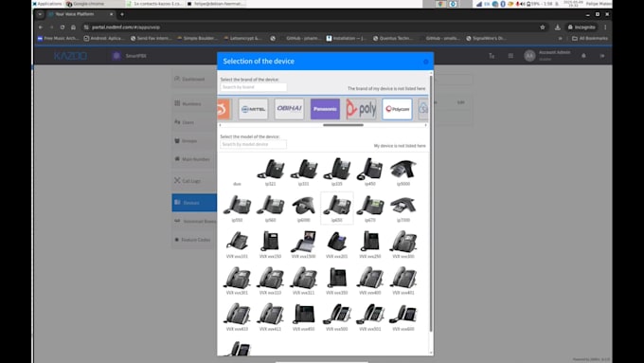Choose the VVX vvx501 phone
Image resolution: width=644 pixels, height=363 pixels.
tap(370, 317)
